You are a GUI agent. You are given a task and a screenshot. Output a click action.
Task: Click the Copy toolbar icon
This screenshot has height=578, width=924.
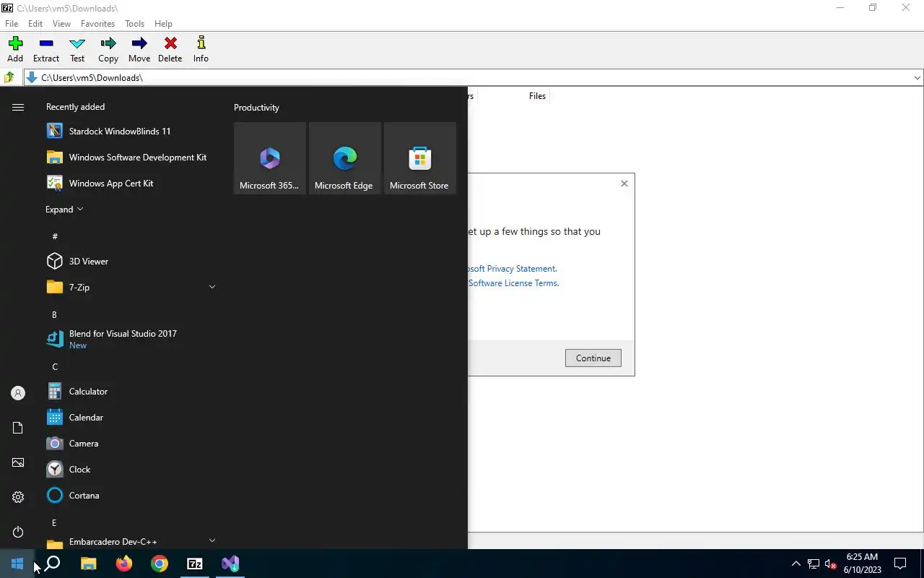[x=108, y=49]
